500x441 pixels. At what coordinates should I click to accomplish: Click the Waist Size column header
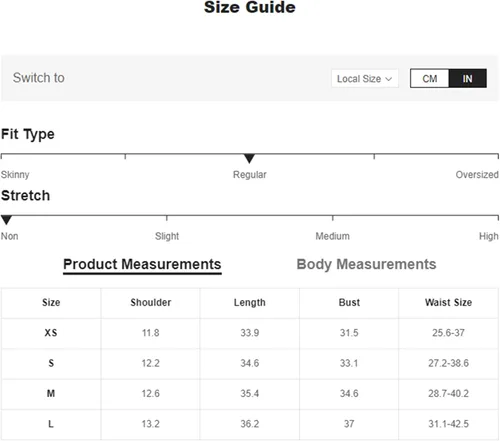(448, 303)
